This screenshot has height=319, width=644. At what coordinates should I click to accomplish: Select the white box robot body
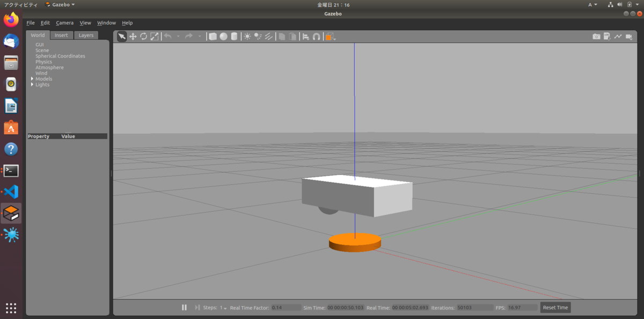click(357, 195)
